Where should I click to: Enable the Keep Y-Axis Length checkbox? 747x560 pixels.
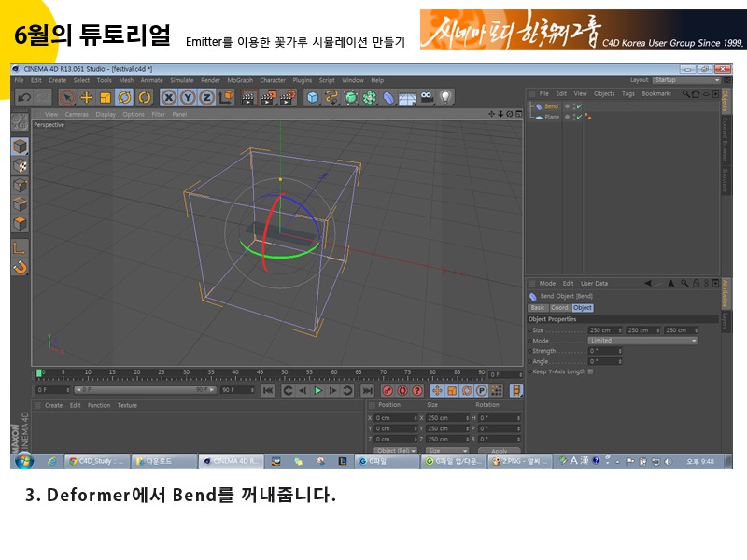[x=591, y=371]
